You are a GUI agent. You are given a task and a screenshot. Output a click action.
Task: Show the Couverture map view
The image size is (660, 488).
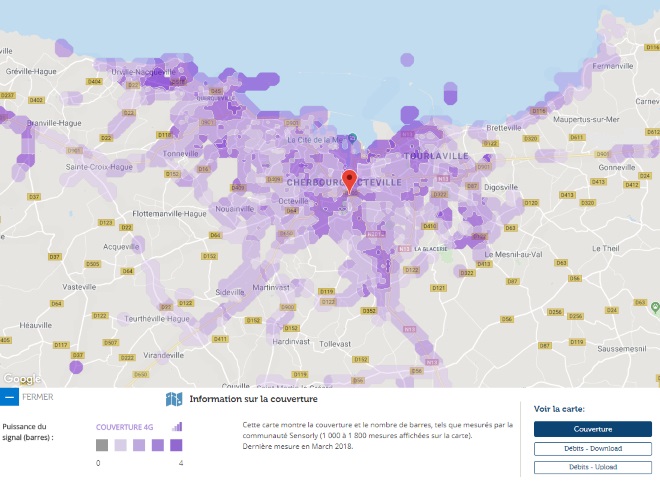point(592,429)
